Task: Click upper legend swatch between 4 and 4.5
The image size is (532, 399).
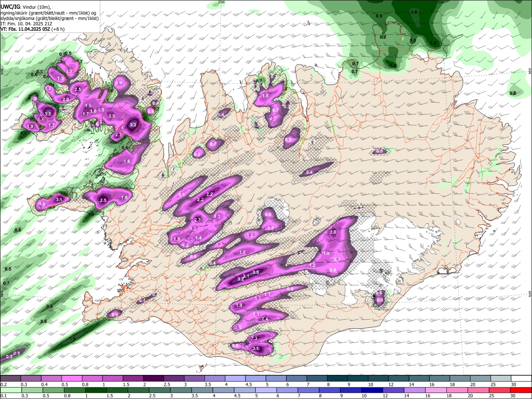Action: click(x=235, y=379)
